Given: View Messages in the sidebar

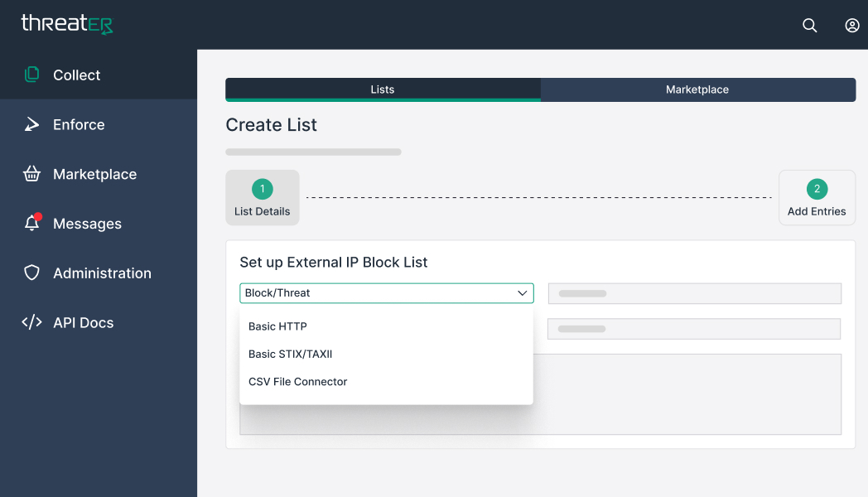Looking at the screenshot, I should [x=87, y=224].
